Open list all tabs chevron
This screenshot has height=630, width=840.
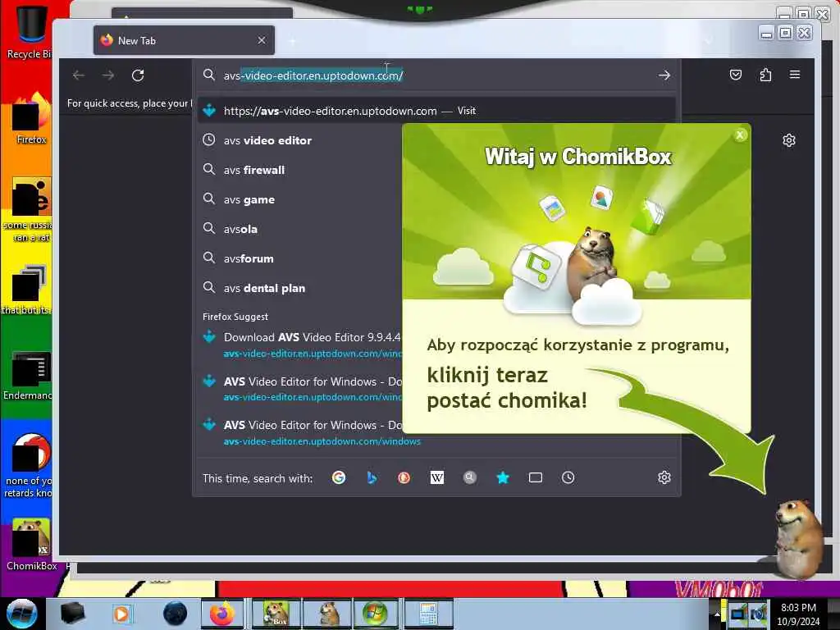pyautogui.click(x=708, y=41)
